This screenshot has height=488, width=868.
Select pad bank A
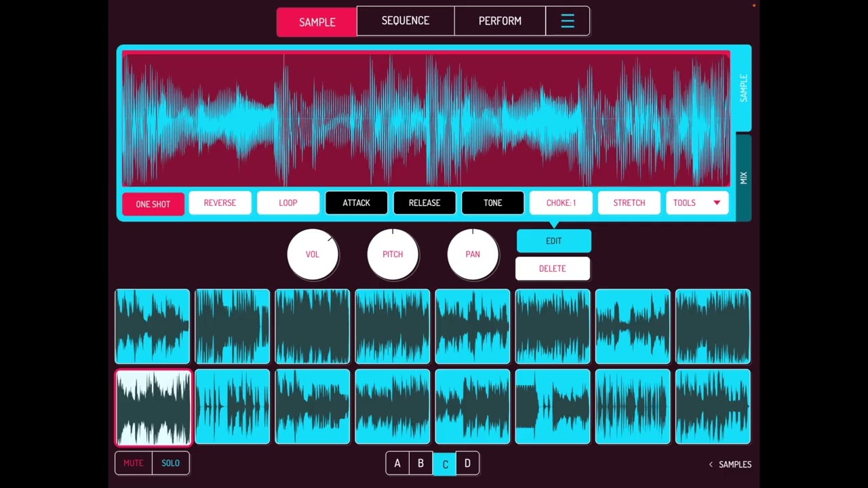point(397,464)
